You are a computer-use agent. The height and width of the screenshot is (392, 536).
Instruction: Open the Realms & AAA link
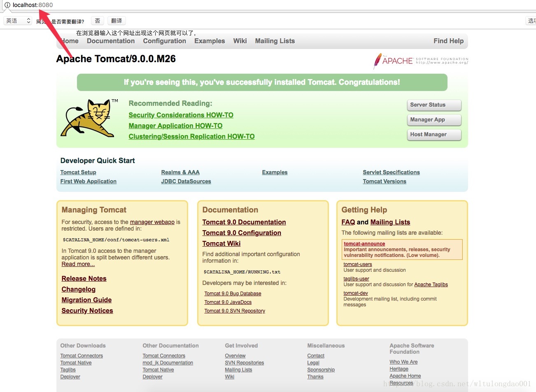click(180, 172)
